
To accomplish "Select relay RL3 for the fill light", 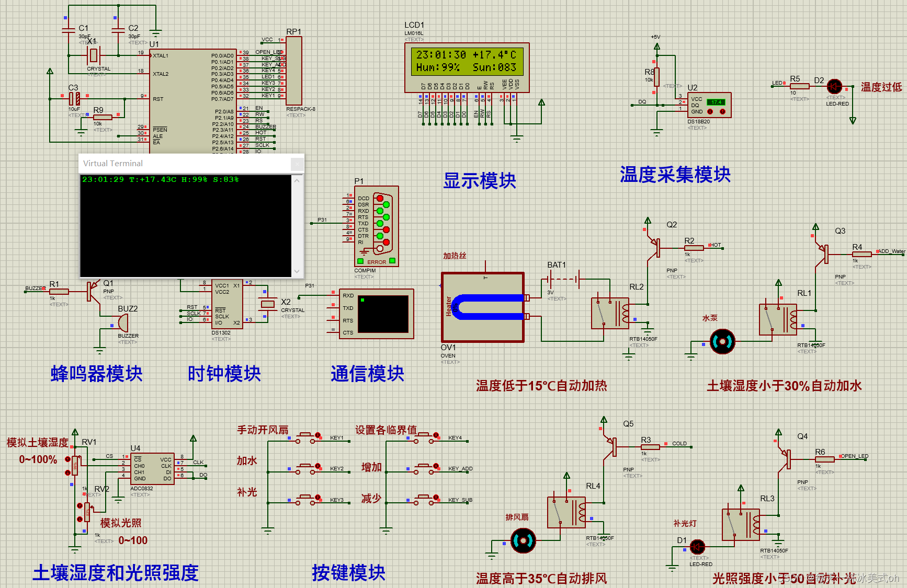I will tap(741, 524).
